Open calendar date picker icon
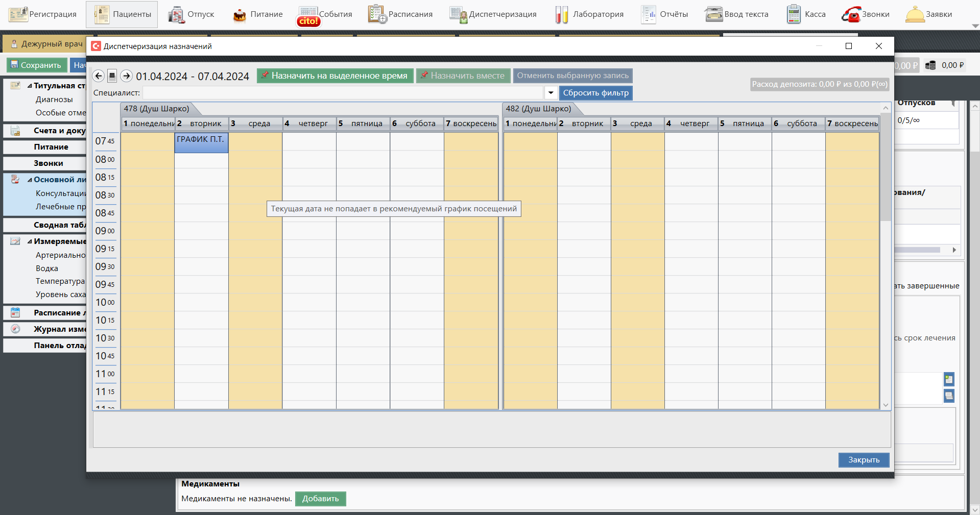This screenshot has width=980, height=515. [x=112, y=76]
